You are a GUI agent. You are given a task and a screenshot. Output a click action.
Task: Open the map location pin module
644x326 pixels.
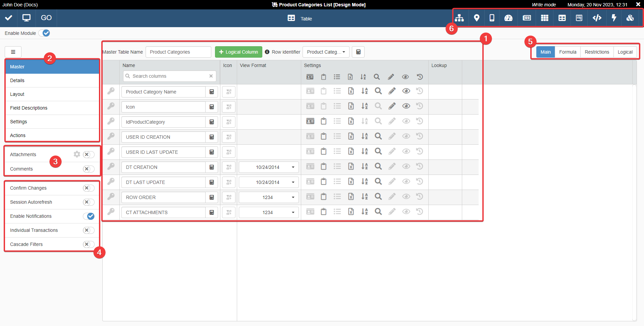[x=476, y=18]
